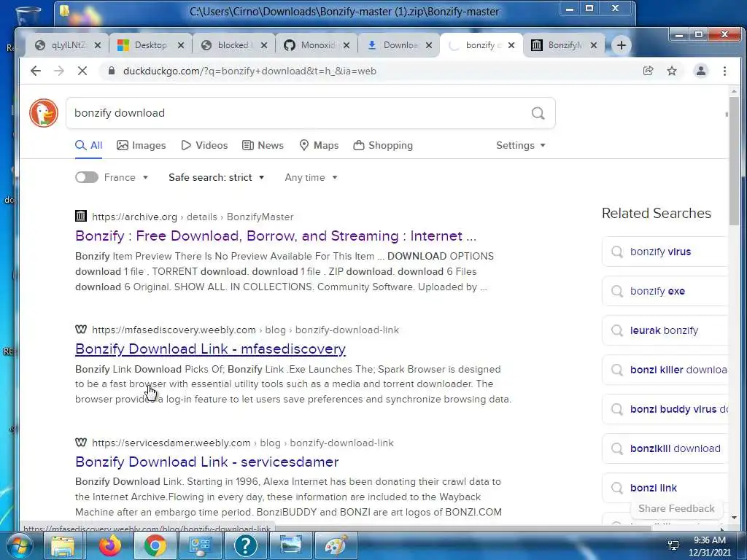Close the BonzifyMaster archive tab
The width and height of the screenshot is (747, 560).
[594, 45]
